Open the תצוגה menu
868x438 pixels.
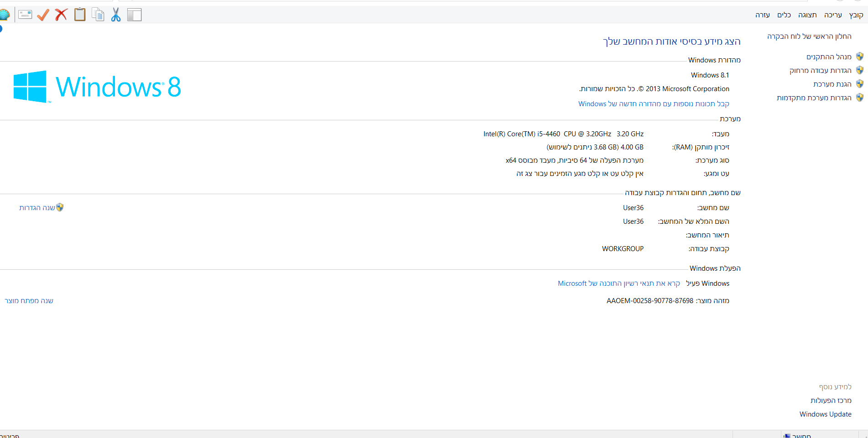click(x=807, y=15)
